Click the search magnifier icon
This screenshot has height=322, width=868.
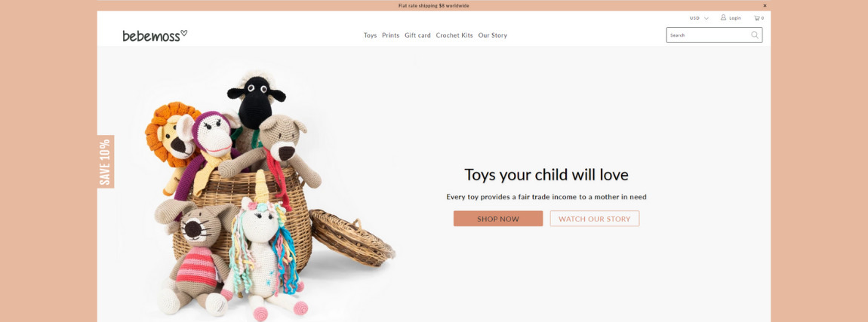coord(755,35)
